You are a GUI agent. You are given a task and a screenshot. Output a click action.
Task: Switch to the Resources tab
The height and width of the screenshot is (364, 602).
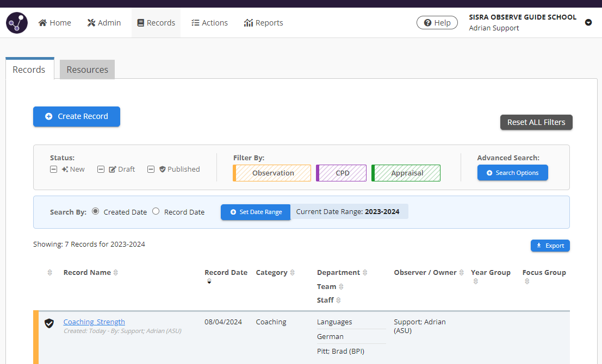(87, 70)
